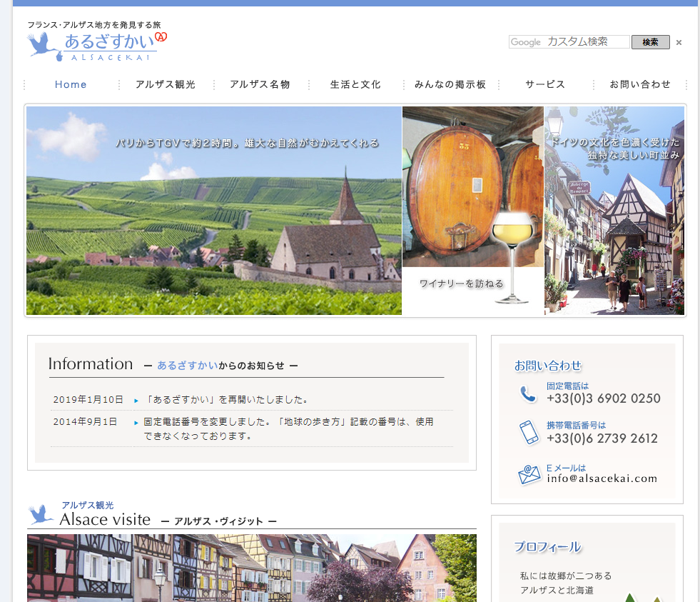Click the 携帯電話番号は label
This screenshot has width=700, height=602.
[576, 425]
